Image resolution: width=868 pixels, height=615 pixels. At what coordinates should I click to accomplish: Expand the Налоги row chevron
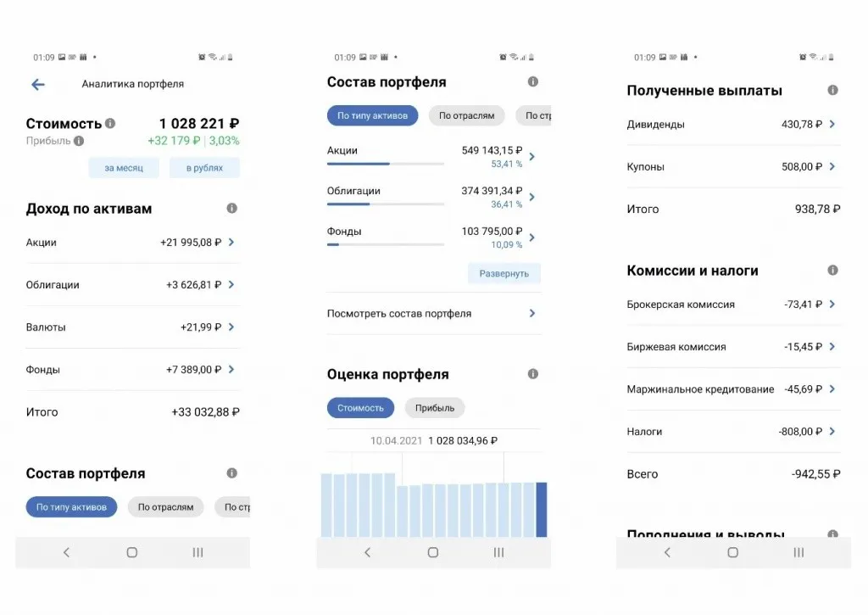[x=832, y=432]
